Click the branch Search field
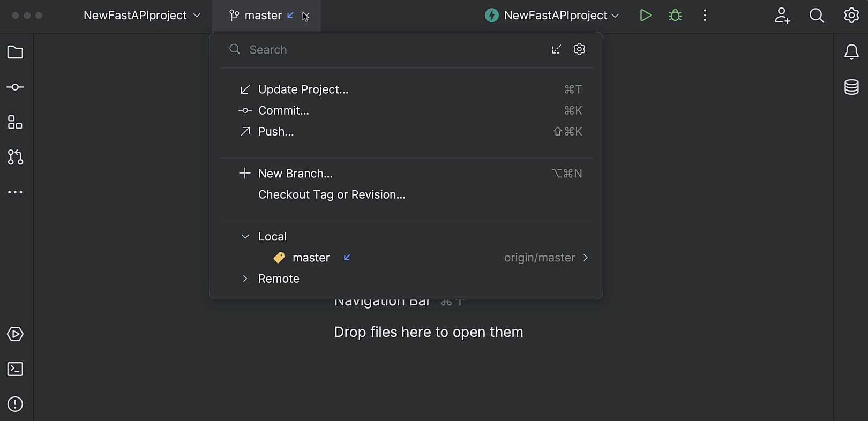 (x=391, y=50)
